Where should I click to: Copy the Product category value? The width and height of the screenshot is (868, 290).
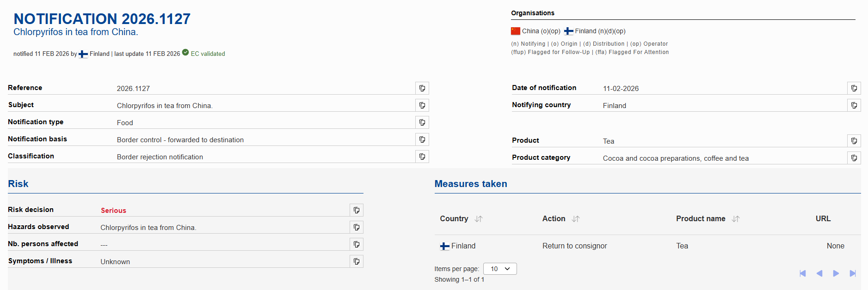[854, 158]
